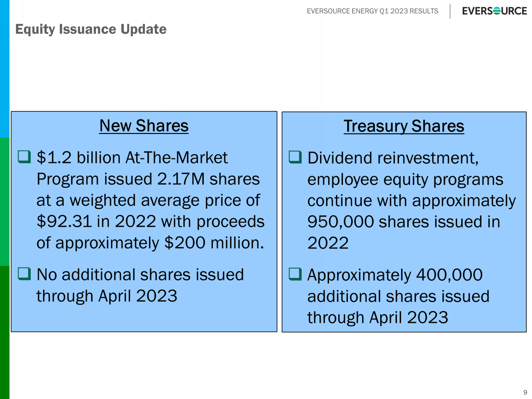Open the underlined New Shares heading

tap(144, 126)
